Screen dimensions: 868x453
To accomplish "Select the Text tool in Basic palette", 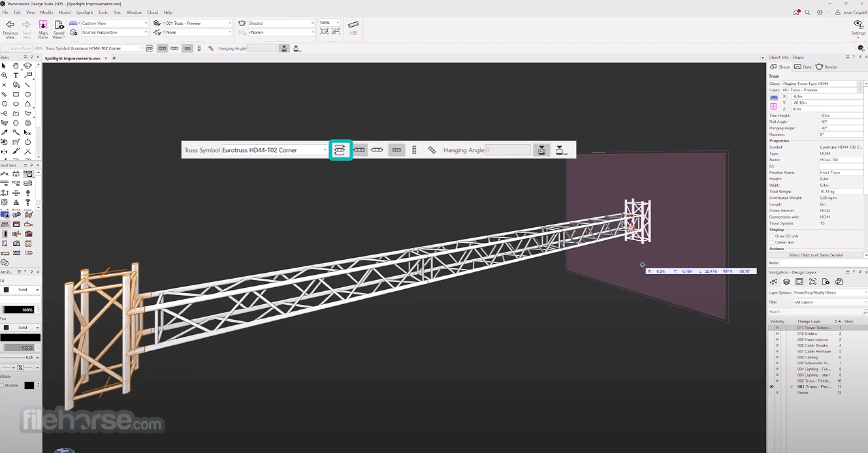I will [x=16, y=75].
